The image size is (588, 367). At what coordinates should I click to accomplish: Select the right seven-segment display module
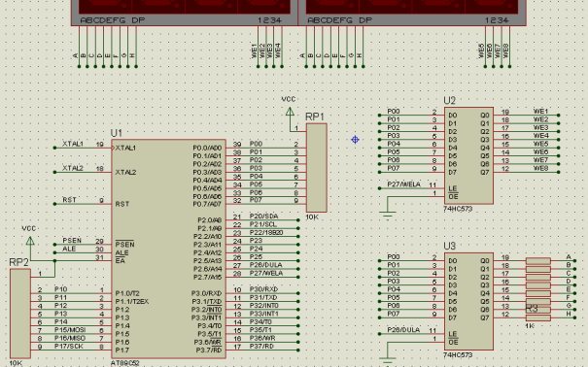point(412,13)
